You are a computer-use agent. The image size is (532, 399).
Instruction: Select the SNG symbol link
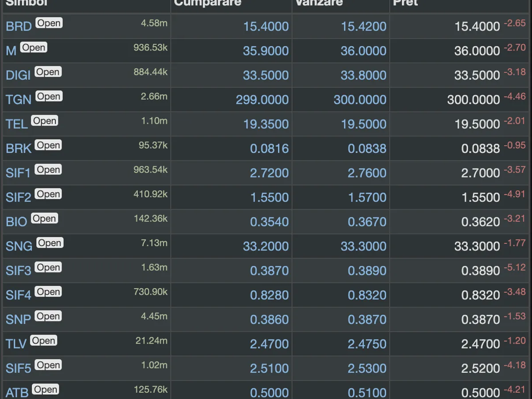coord(19,246)
